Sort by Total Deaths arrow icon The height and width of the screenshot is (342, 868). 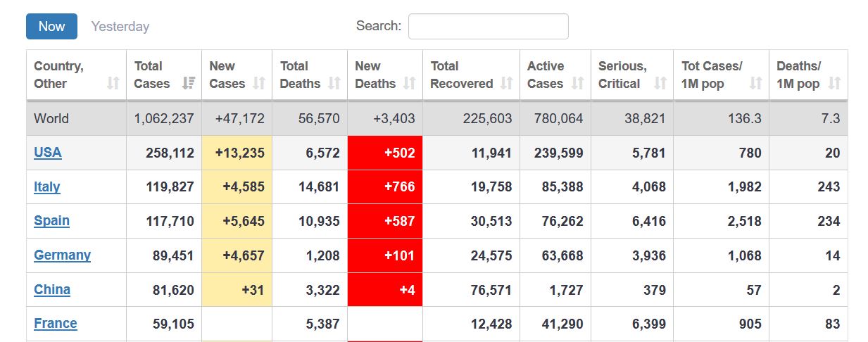pos(334,84)
